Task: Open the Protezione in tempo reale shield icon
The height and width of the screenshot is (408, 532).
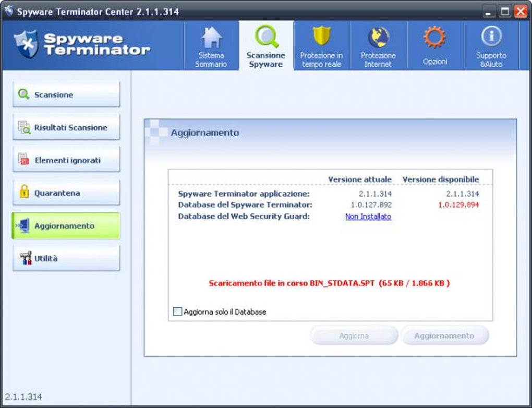Action: tap(322, 36)
